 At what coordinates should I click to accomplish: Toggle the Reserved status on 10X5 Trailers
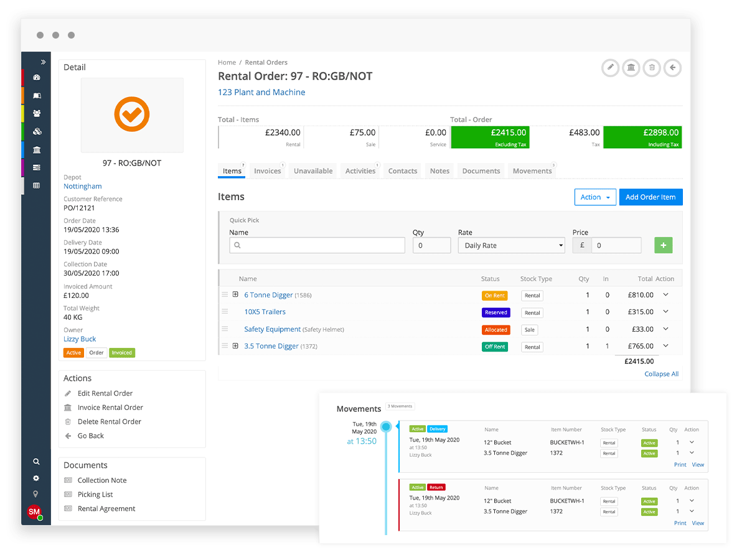(x=495, y=312)
